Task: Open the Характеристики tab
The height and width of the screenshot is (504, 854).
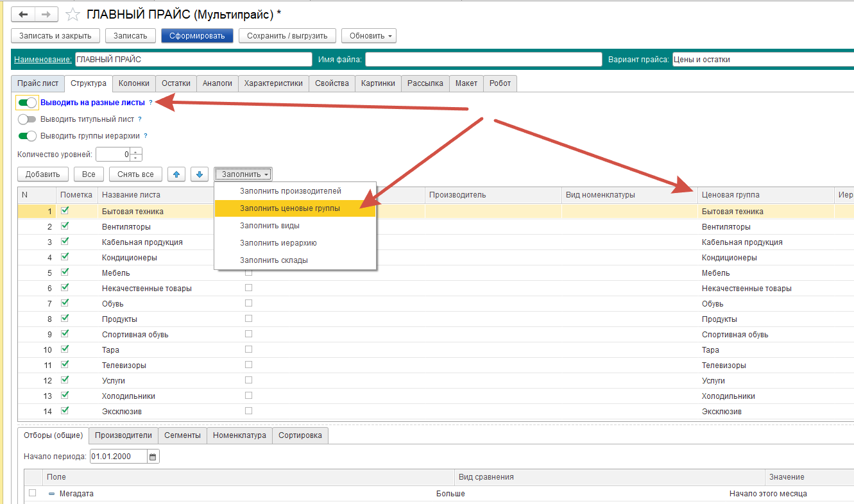Action: 273,83
